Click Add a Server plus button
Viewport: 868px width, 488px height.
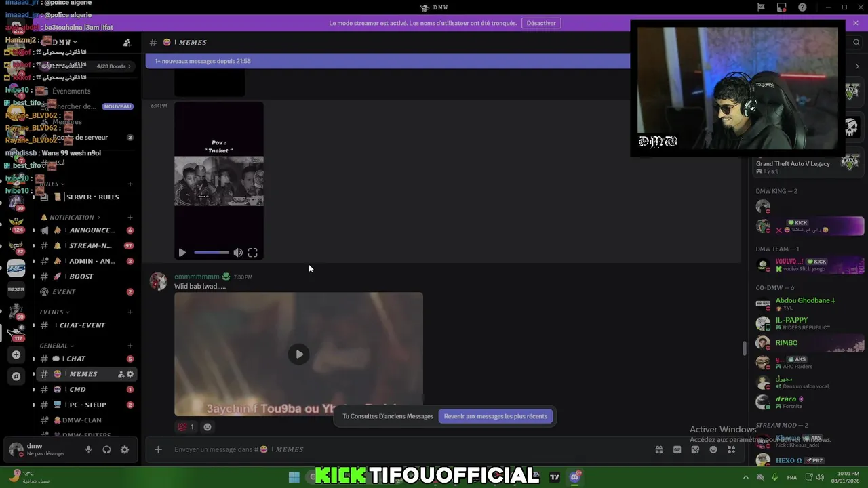(16, 354)
